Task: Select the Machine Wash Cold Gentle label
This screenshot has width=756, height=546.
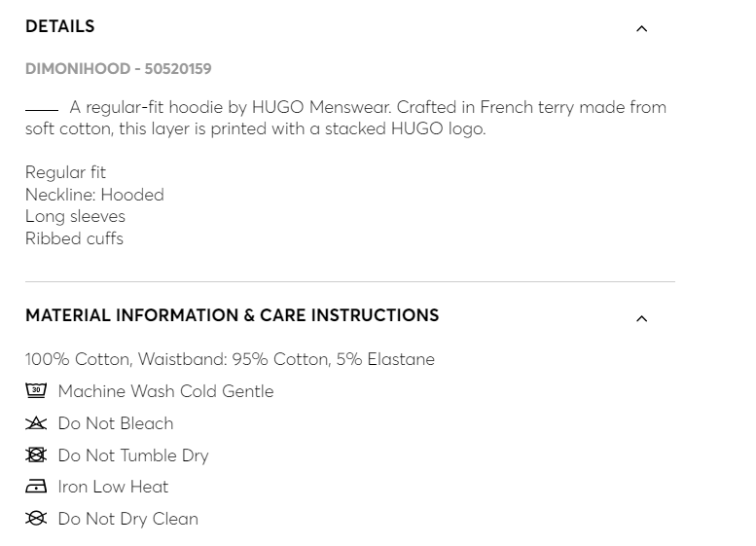Action: pyautogui.click(x=165, y=391)
